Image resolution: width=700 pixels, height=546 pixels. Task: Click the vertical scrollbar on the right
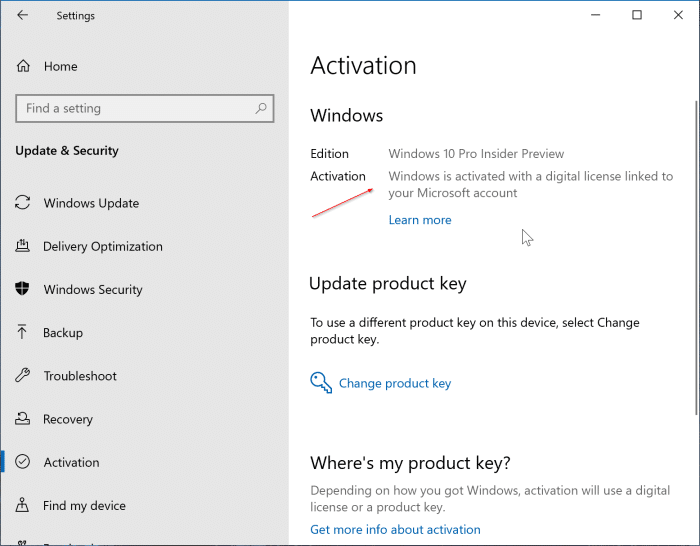(697, 258)
